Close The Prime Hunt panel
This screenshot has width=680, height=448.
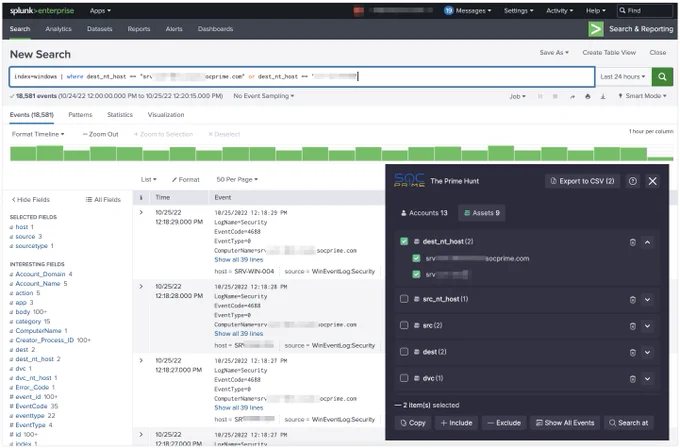[x=652, y=181]
